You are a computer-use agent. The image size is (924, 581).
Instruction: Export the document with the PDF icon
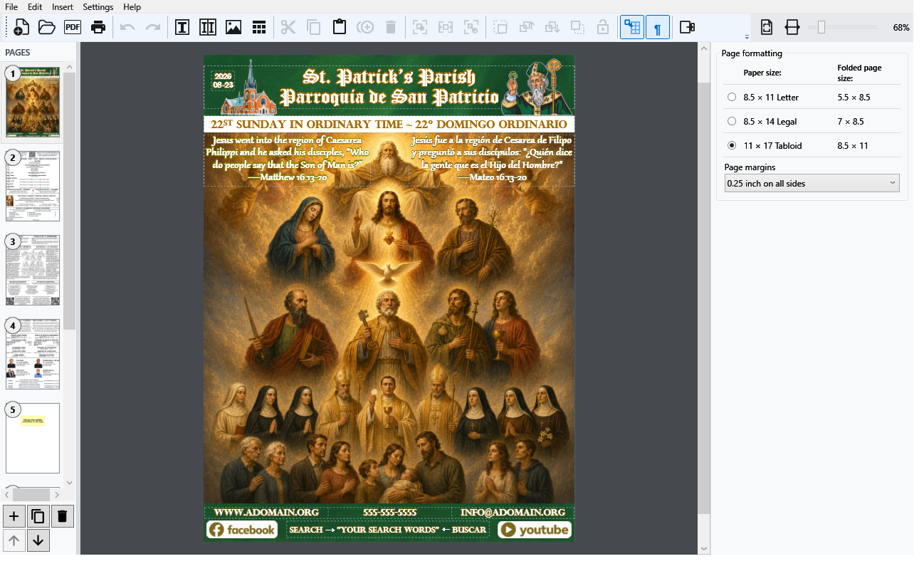[73, 28]
